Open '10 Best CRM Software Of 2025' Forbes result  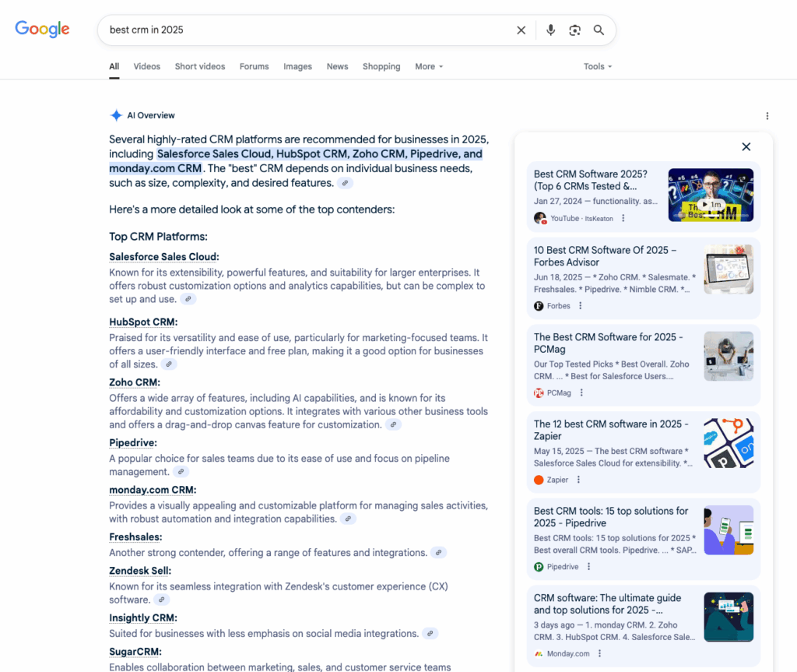tap(605, 256)
